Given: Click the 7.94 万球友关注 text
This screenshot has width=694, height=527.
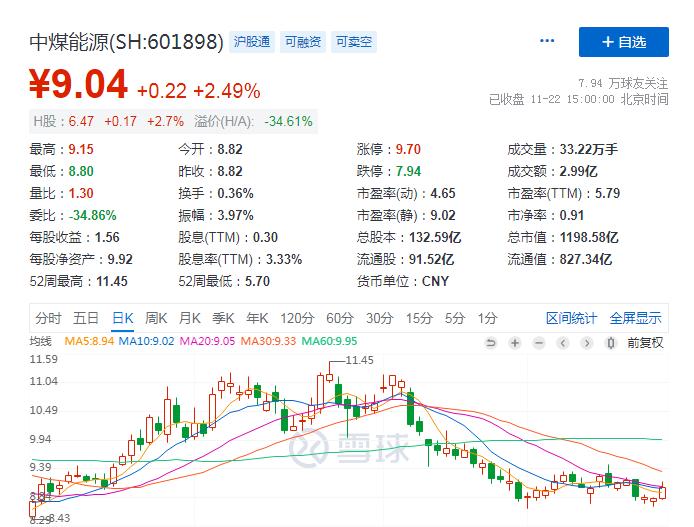Looking at the screenshot, I should (x=623, y=83).
